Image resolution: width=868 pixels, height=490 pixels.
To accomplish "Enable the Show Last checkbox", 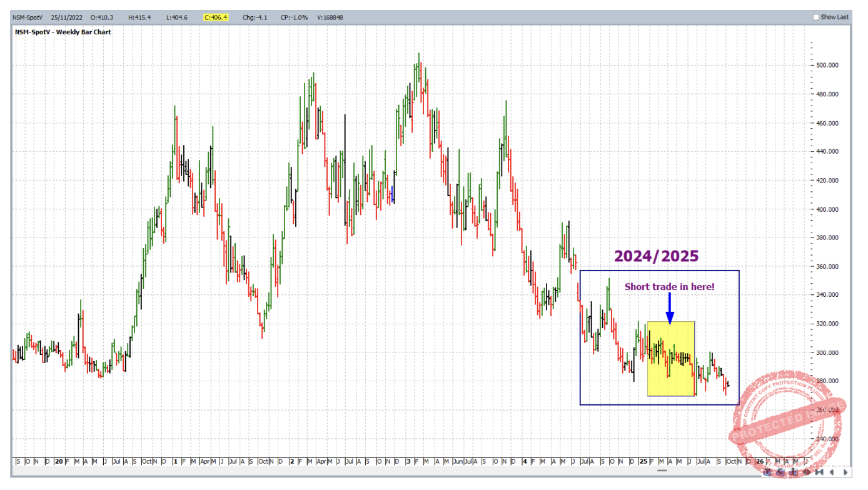I will pos(816,17).
